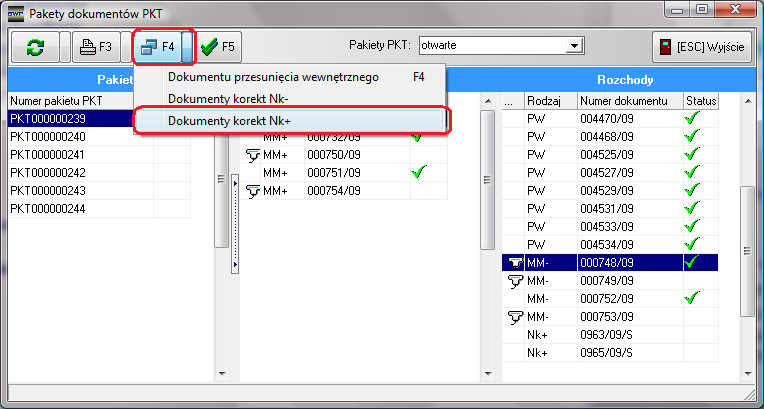Select package PKT000000241 in the list
The height and width of the screenshot is (409, 764).
[x=48, y=155]
